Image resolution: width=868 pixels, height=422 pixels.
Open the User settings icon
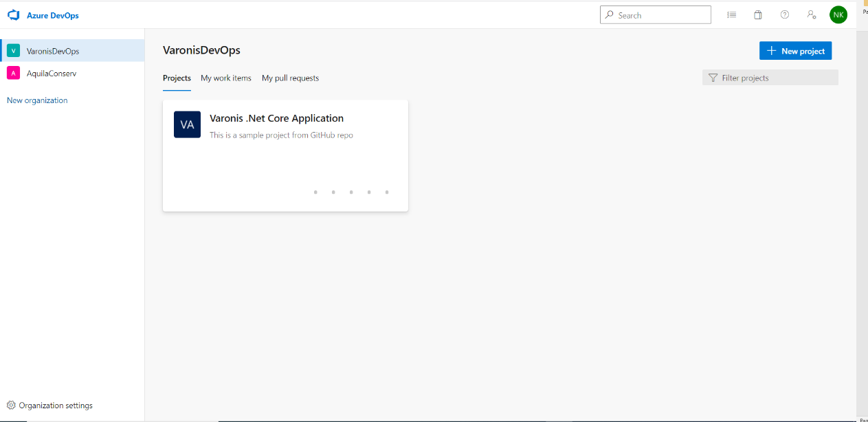click(x=812, y=15)
